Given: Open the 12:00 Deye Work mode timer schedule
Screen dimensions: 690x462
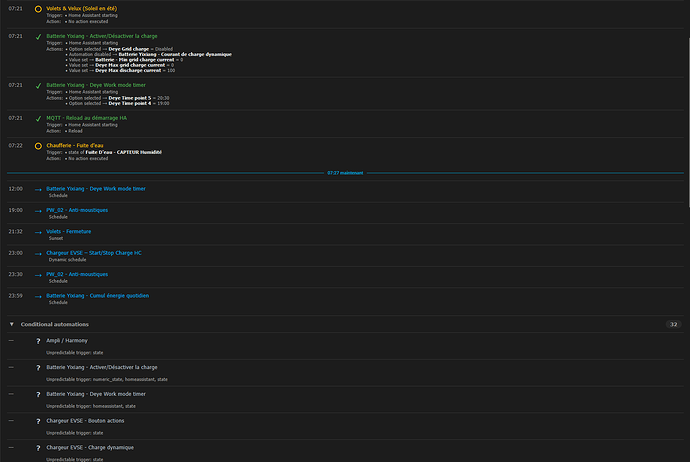Looking at the screenshot, I should point(96,189).
